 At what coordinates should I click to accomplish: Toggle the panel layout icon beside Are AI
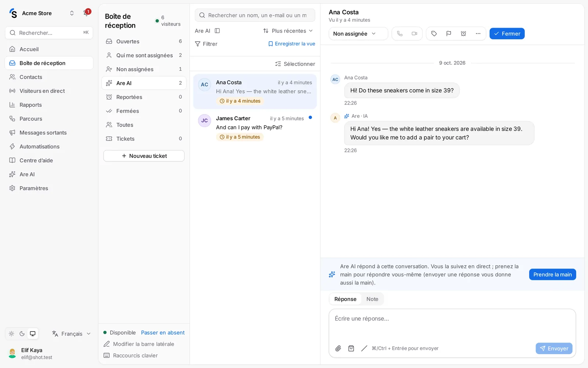pos(217,31)
